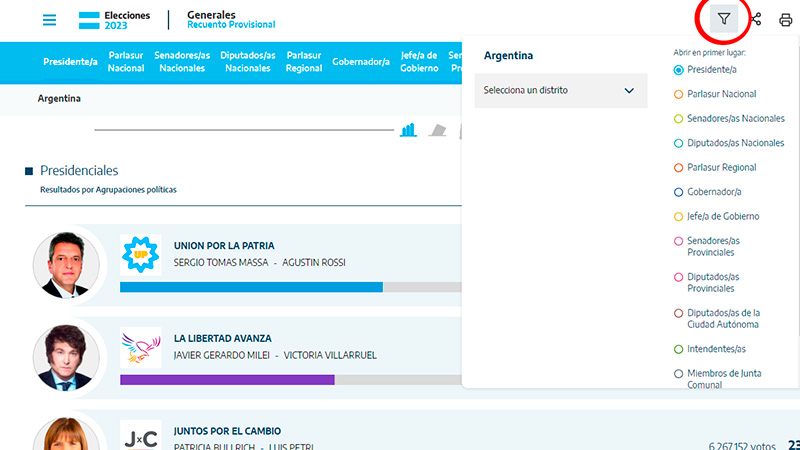Switch to the Presidente/a tab

click(70, 62)
